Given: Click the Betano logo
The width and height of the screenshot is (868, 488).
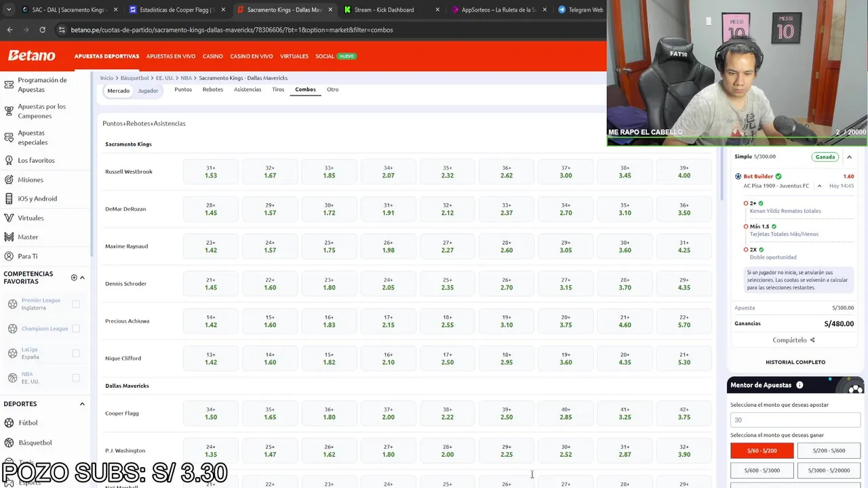Looking at the screenshot, I should pos(31,56).
